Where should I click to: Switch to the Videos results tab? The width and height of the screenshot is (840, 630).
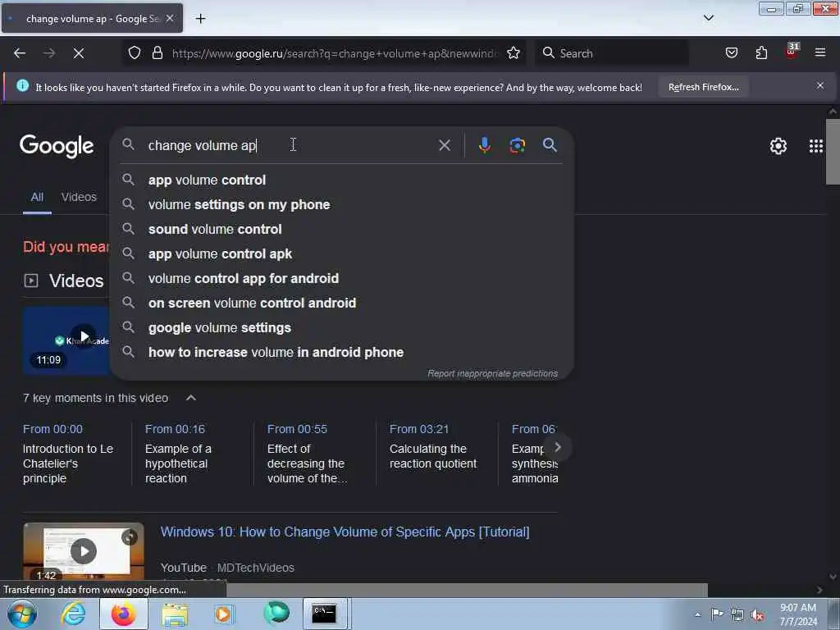[79, 197]
